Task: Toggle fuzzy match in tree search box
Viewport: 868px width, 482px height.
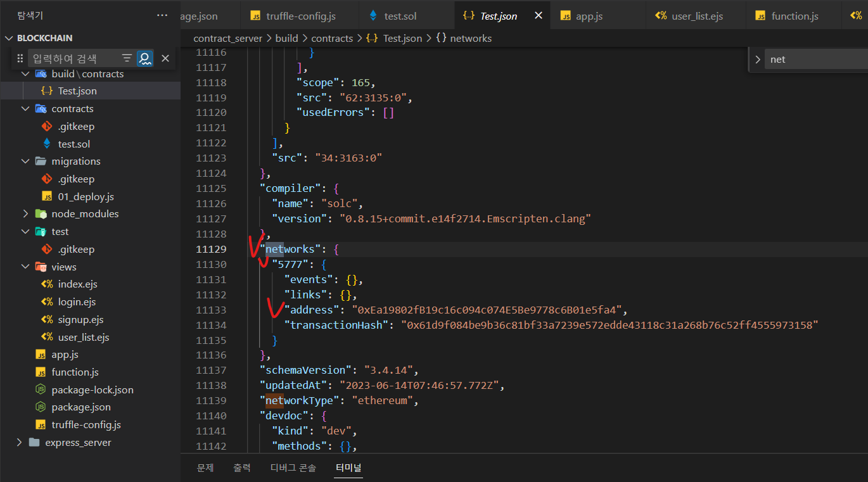Action: [145, 58]
